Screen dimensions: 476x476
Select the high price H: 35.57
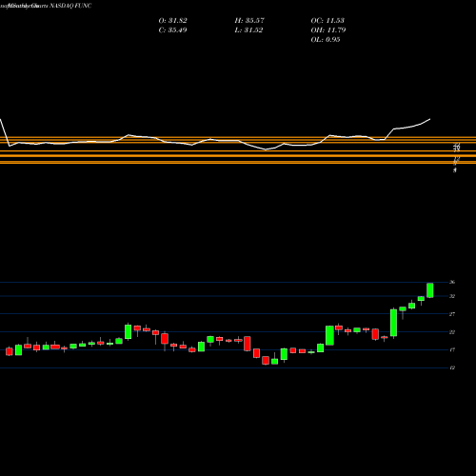249,21
